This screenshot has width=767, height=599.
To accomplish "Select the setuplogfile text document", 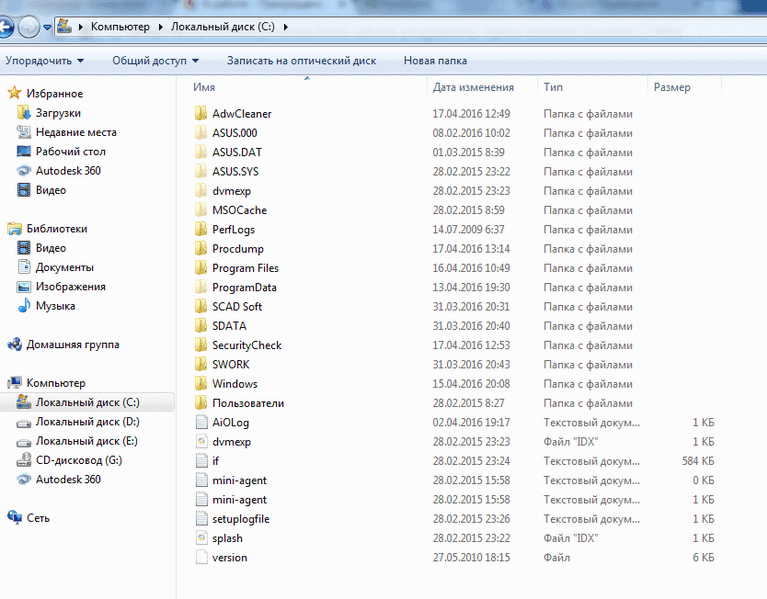I will (241, 519).
